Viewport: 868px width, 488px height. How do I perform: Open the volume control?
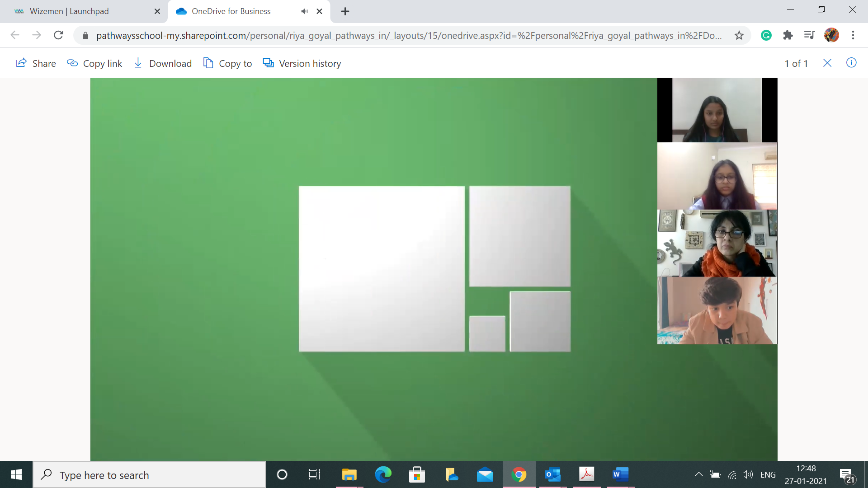[748, 474]
